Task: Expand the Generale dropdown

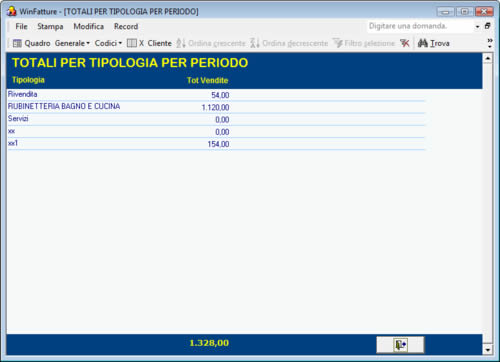Action: click(x=72, y=43)
